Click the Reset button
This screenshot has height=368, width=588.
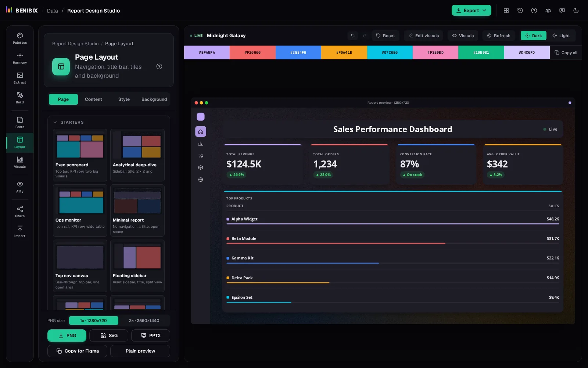(386, 36)
